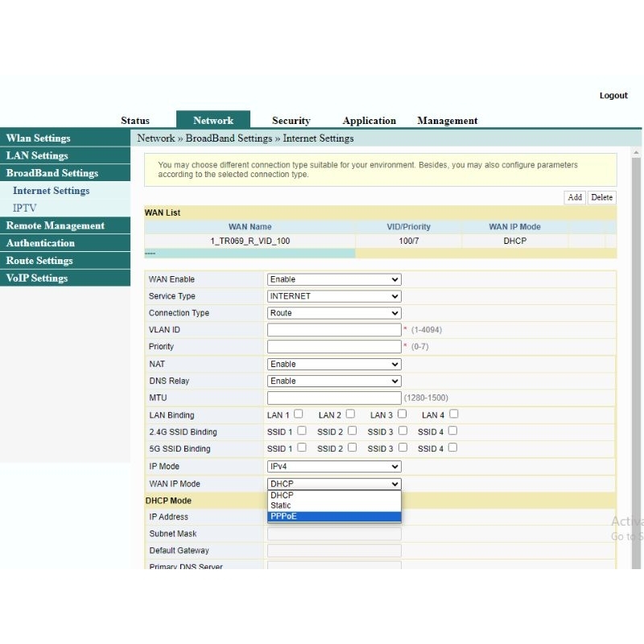Open the Service Type dropdown
The width and height of the screenshot is (644, 644).
click(333, 296)
